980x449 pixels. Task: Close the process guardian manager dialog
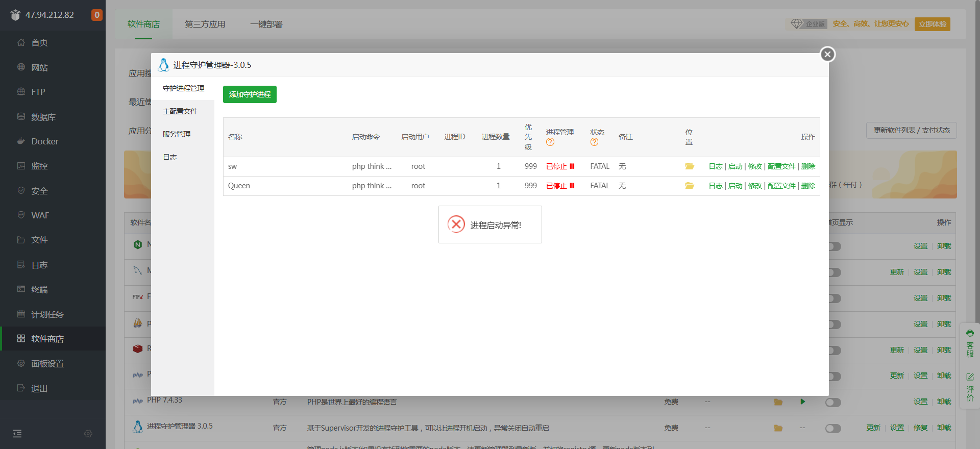[x=827, y=54]
